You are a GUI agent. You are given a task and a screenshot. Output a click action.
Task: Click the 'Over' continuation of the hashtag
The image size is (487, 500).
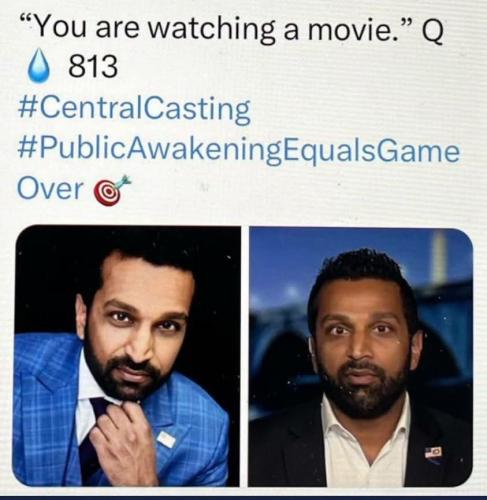pos(49,189)
